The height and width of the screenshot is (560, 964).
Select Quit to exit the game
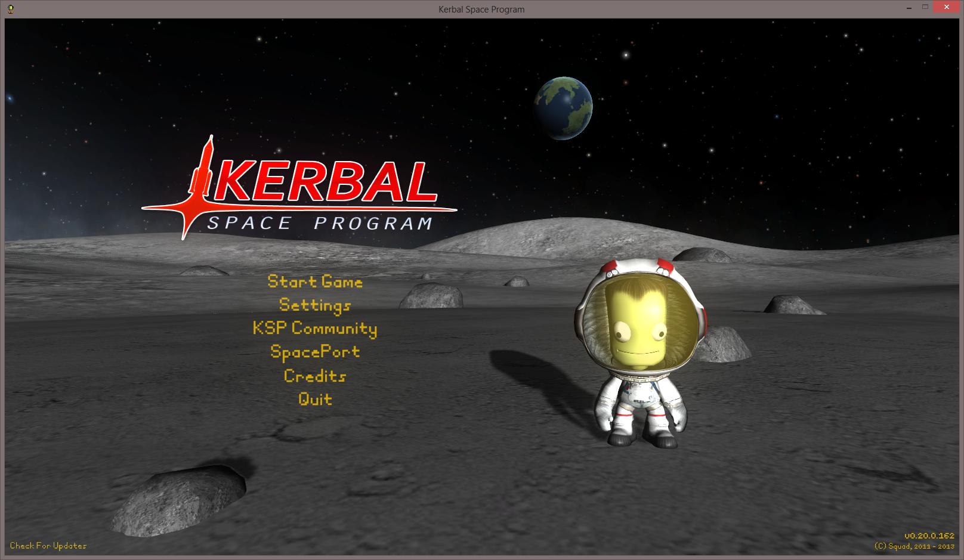click(x=315, y=399)
